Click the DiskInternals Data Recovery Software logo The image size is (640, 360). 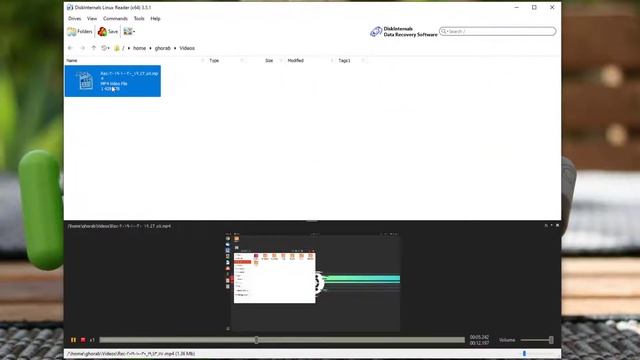pyautogui.click(x=403, y=31)
